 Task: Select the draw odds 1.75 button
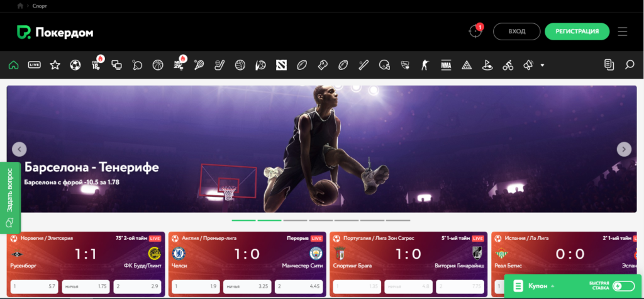tap(86, 286)
